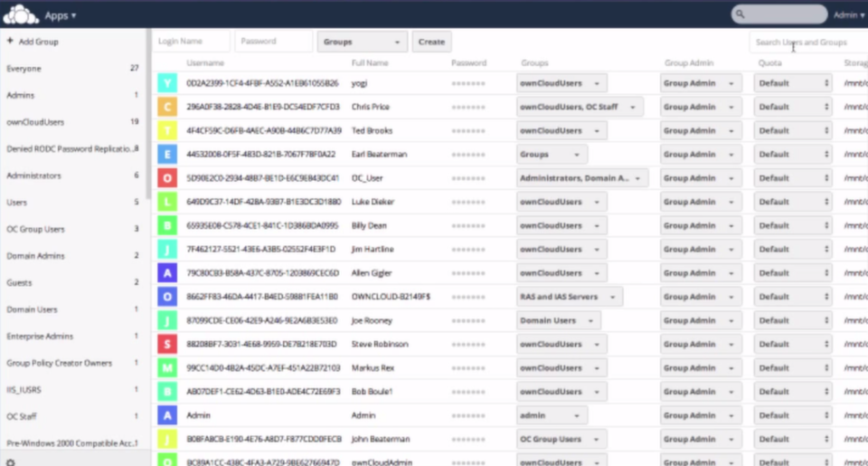Click Joe Rooney's J avatar icon
The image size is (868, 466).
(167, 320)
